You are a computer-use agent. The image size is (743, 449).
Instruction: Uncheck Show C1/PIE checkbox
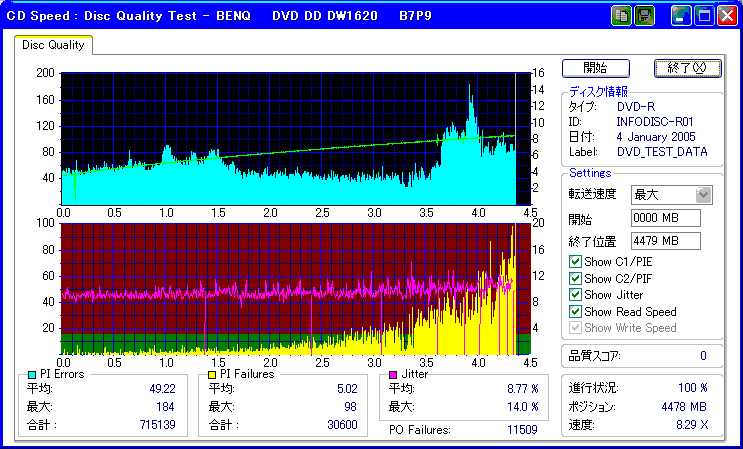point(575,261)
